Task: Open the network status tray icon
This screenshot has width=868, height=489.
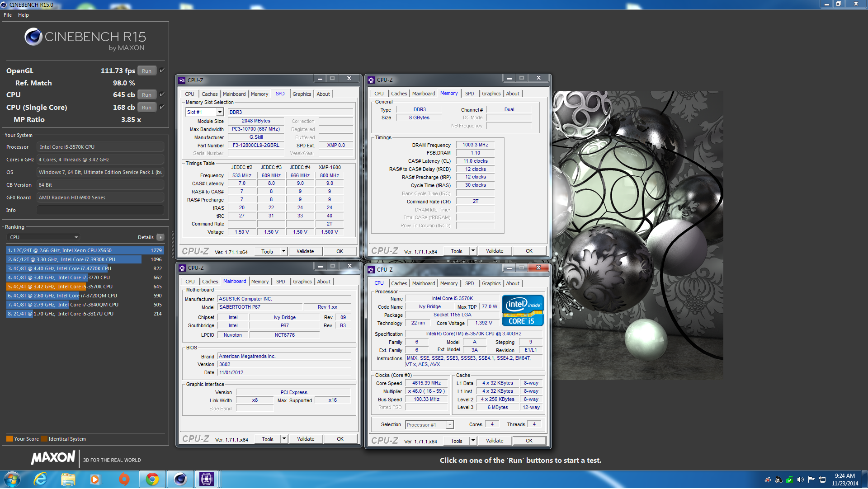Action: coord(822,480)
